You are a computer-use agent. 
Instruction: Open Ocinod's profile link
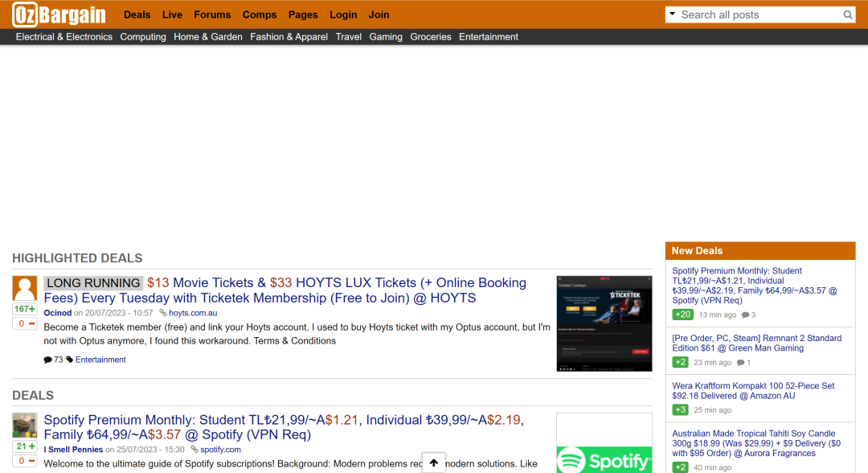(x=58, y=313)
